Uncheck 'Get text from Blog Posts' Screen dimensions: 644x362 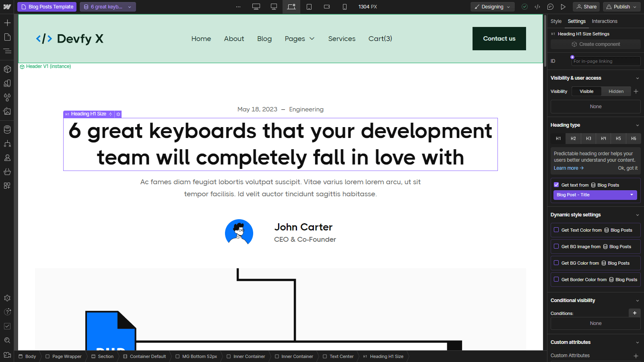pyautogui.click(x=557, y=185)
